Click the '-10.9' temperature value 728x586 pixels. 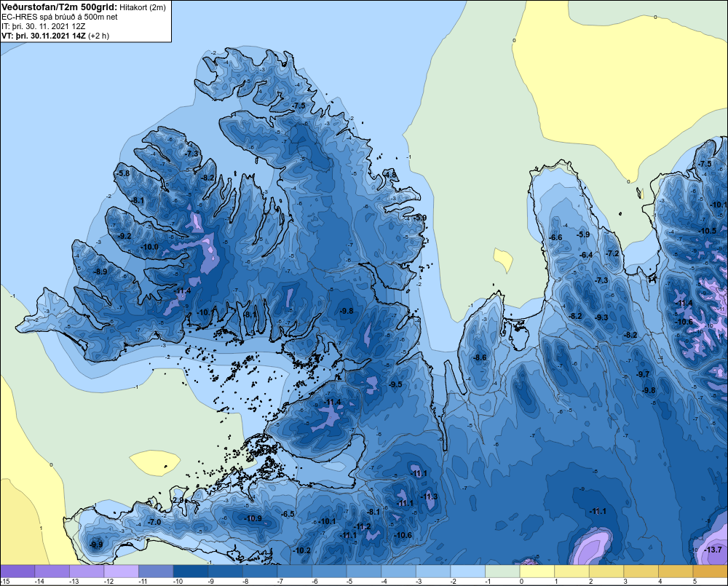pyautogui.click(x=253, y=518)
